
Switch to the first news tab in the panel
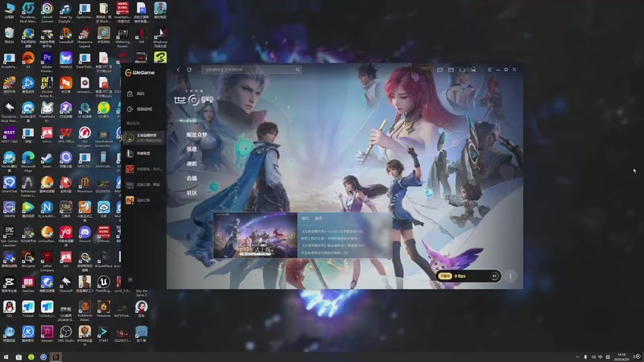[305, 218]
